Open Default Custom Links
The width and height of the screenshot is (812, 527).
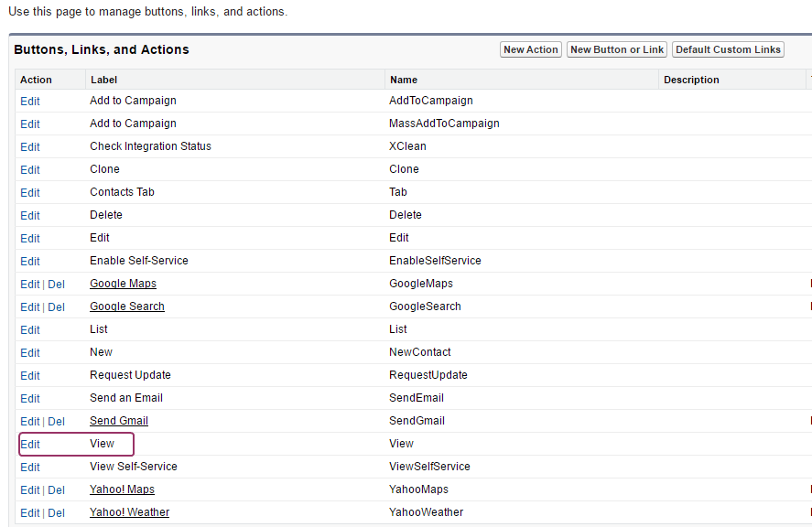pos(728,49)
